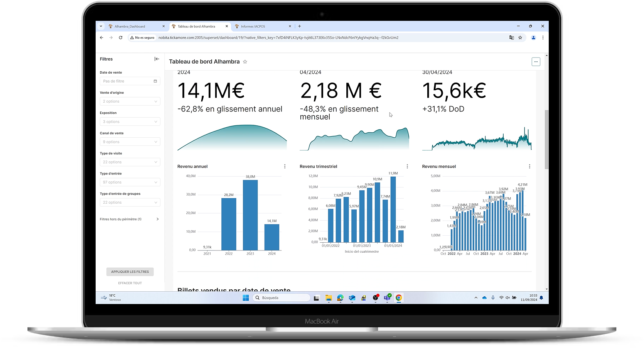Open the Type d'entrée dropdown

pyautogui.click(x=130, y=182)
